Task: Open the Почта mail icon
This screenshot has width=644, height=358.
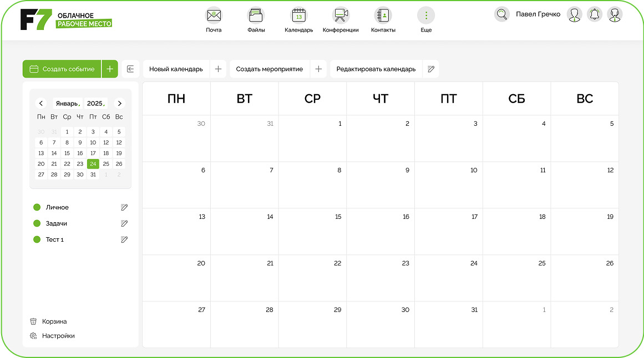Action: tap(214, 16)
